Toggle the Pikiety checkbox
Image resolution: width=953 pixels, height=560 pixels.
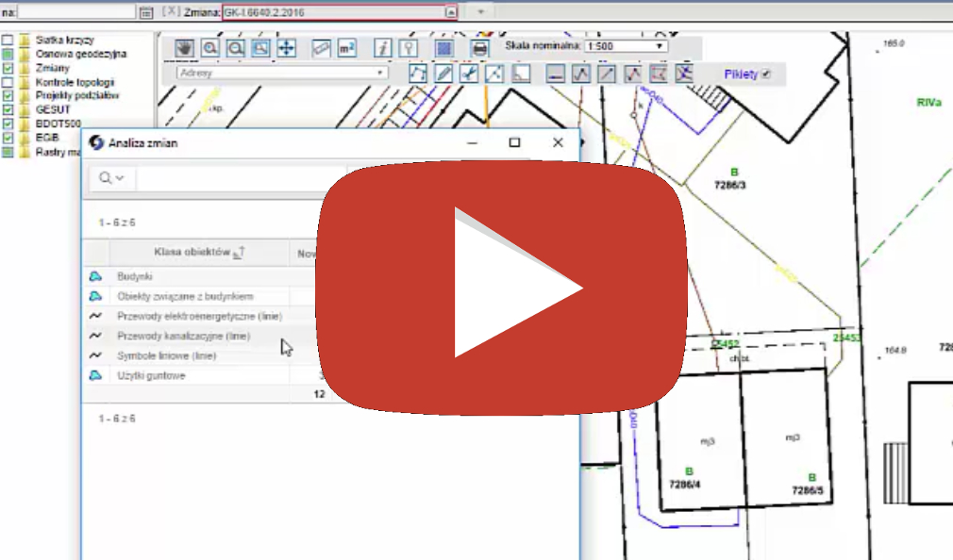[x=766, y=74]
